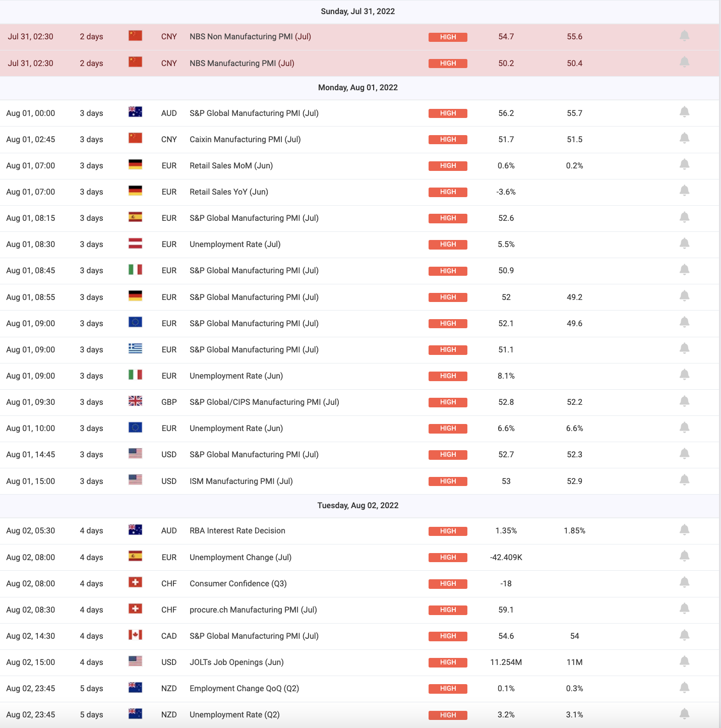
Task: Click bell for Unemployment Change (Jul)
Action: click(684, 556)
